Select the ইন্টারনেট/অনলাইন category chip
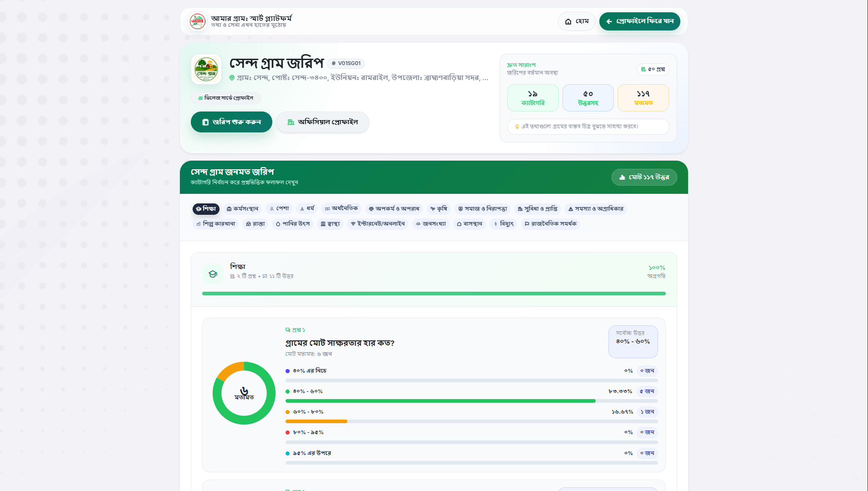The width and height of the screenshot is (868, 491). (378, 224)
